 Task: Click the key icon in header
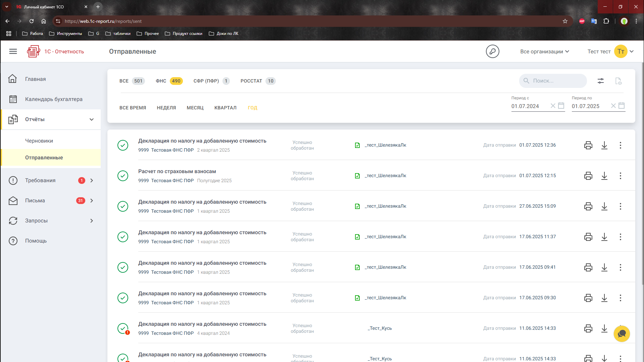492,51
